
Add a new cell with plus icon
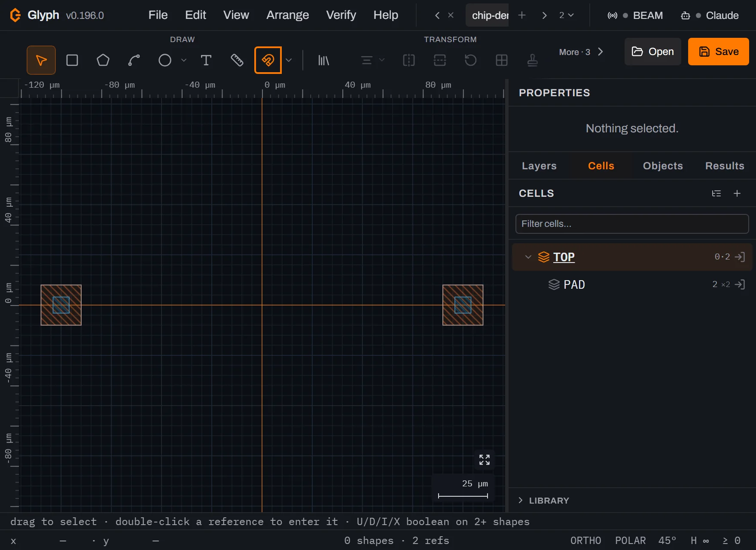tap(737, 193)
